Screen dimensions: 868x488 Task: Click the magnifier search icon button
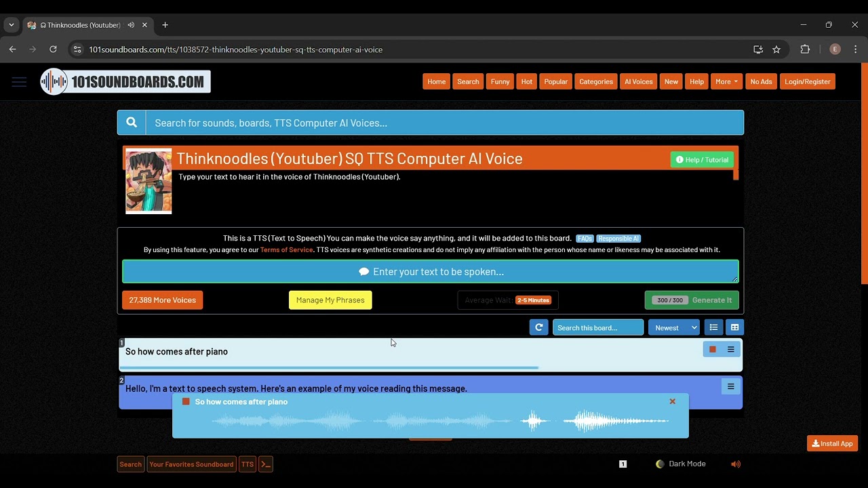coord(132,123)
